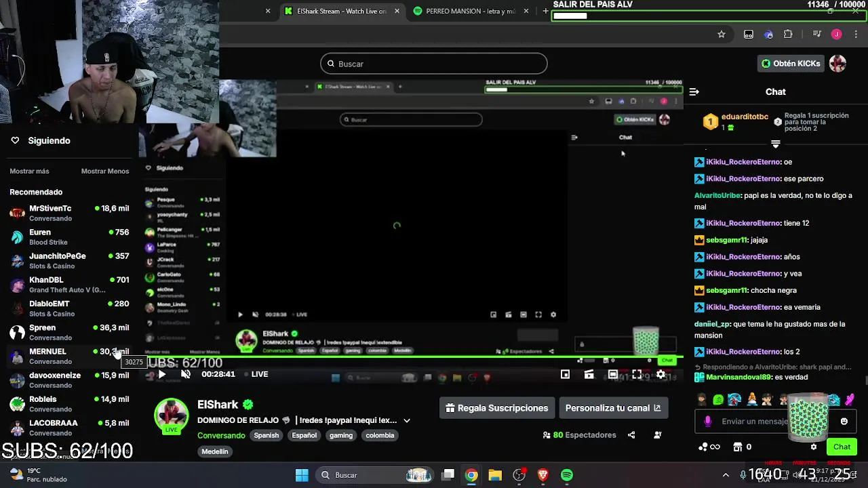Send message with green Chat button
The height and width of the screenshot is (488, 868).
tap(842, 447)
